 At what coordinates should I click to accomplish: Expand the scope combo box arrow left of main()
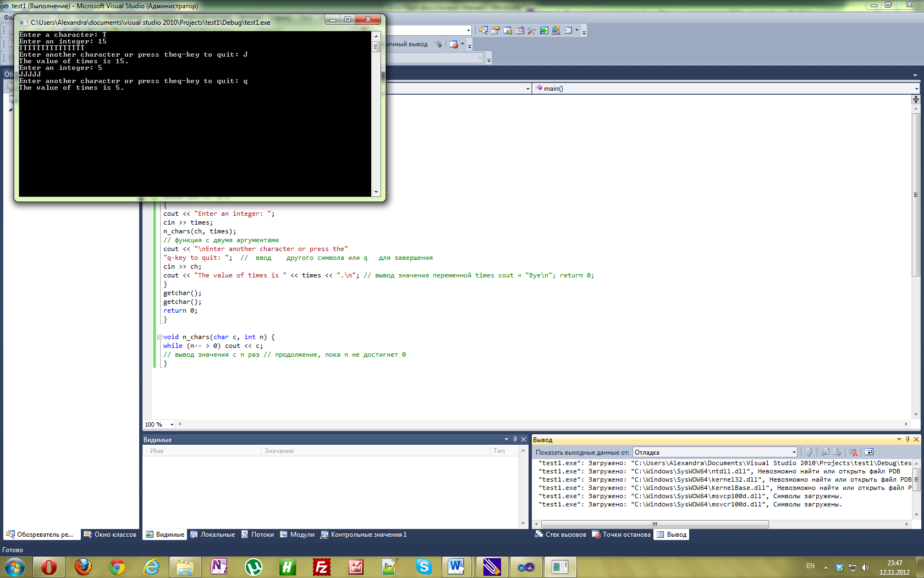tap(528, 88)
